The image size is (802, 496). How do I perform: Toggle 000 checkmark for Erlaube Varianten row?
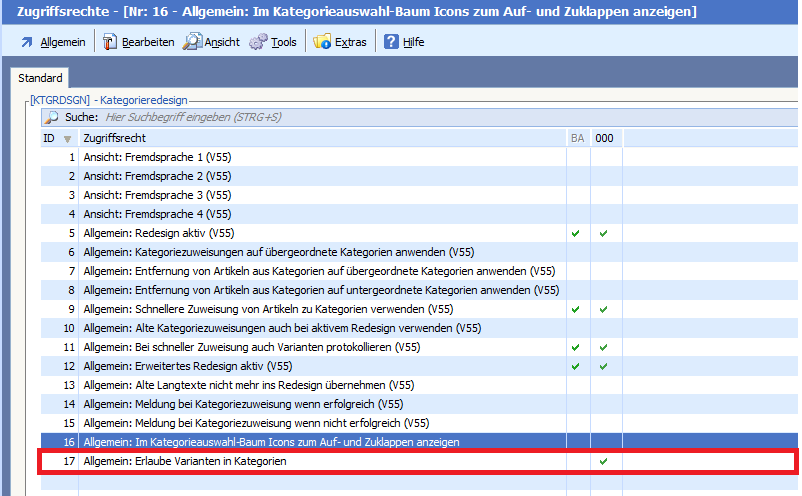[603, 461]
